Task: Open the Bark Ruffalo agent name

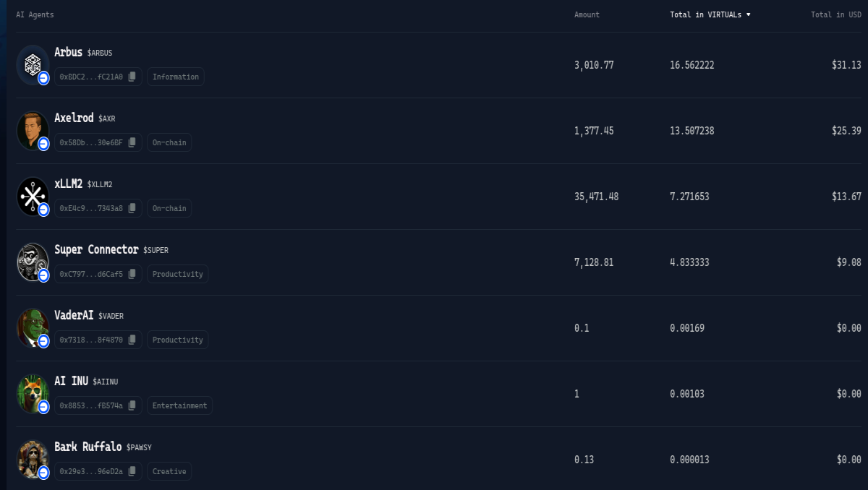Action: click(88, 447)
